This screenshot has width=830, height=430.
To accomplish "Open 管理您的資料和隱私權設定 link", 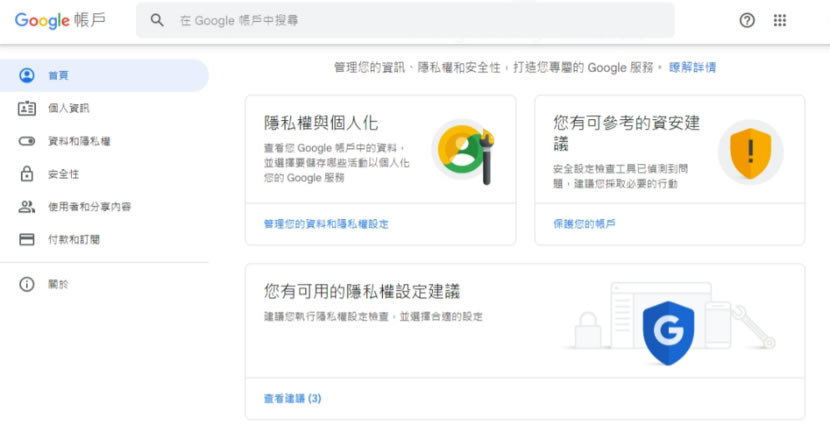I will (326, 224).
